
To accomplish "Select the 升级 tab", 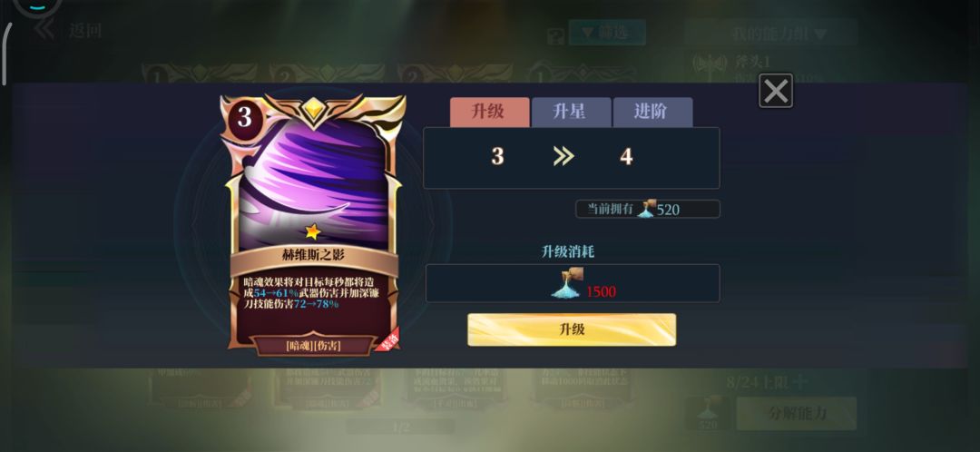I will [x=489, y=112].
